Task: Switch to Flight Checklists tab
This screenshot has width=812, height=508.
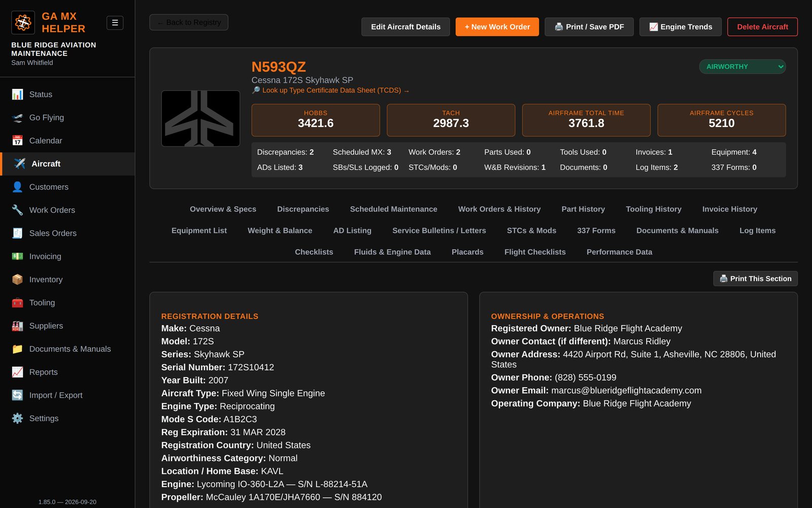Action: [x=535, y=252]
